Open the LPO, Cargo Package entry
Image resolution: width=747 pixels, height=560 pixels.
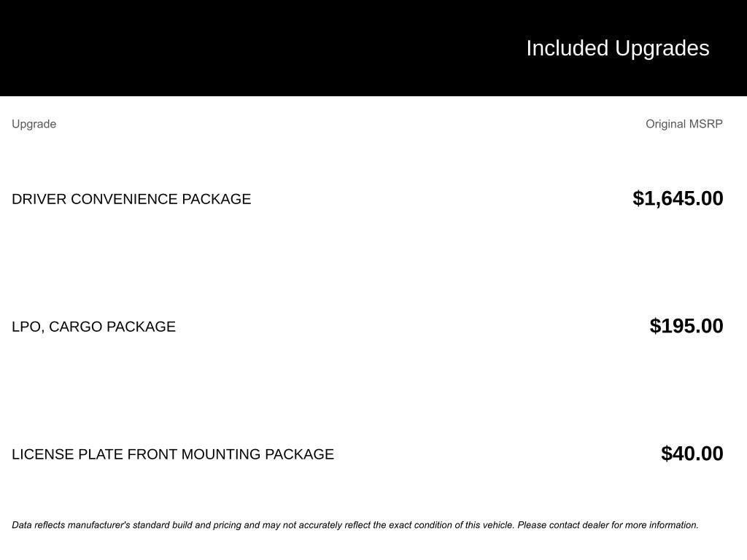(x=93, y=327)
